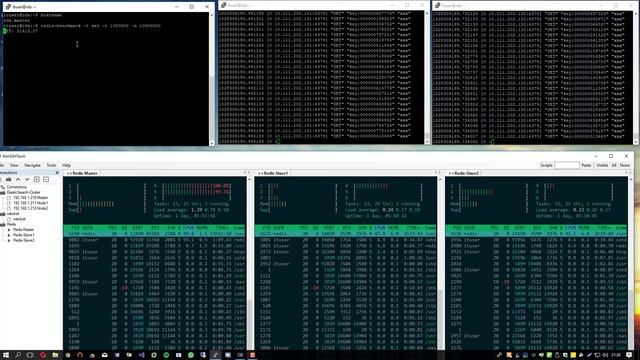Open Task View from the taskbar
Viewport: 640px width, 360px height.
[30, 355]
